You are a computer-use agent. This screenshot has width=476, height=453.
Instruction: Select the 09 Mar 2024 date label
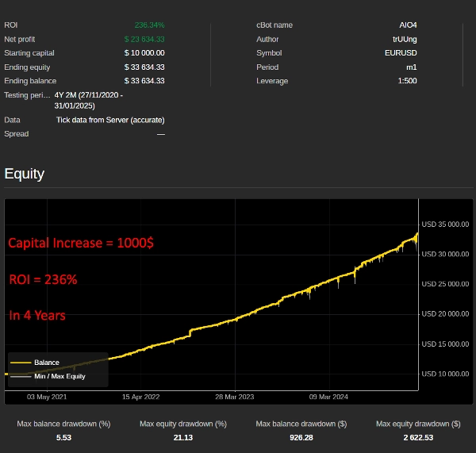330,396
